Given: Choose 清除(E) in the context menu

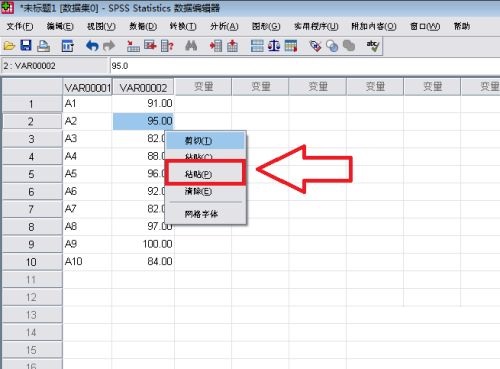Looking at the screenshot, I should pyautogui.click(x=206, y=191).
